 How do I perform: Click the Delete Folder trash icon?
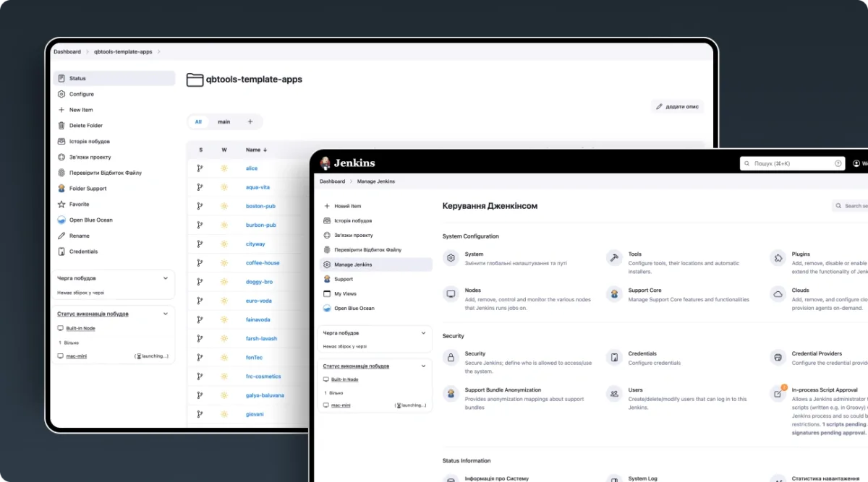point(61,126)
